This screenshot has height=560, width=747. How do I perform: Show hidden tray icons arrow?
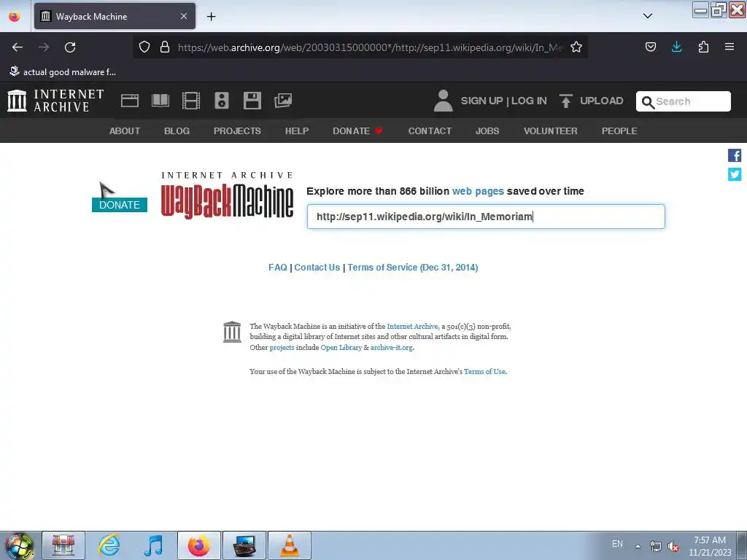(638, 546)
